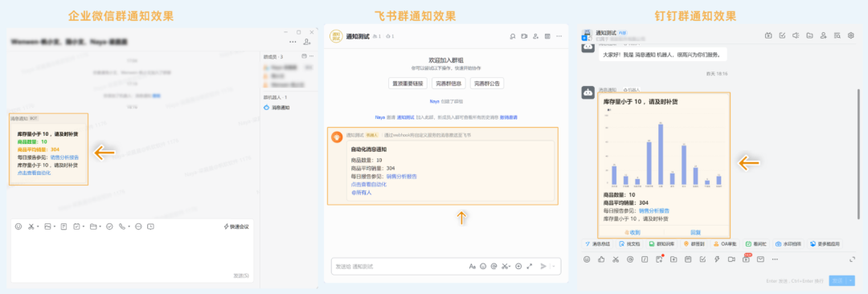Click the search icon in the Feishu header
This screenshot has height=294, width=868.
click(513, 36)
